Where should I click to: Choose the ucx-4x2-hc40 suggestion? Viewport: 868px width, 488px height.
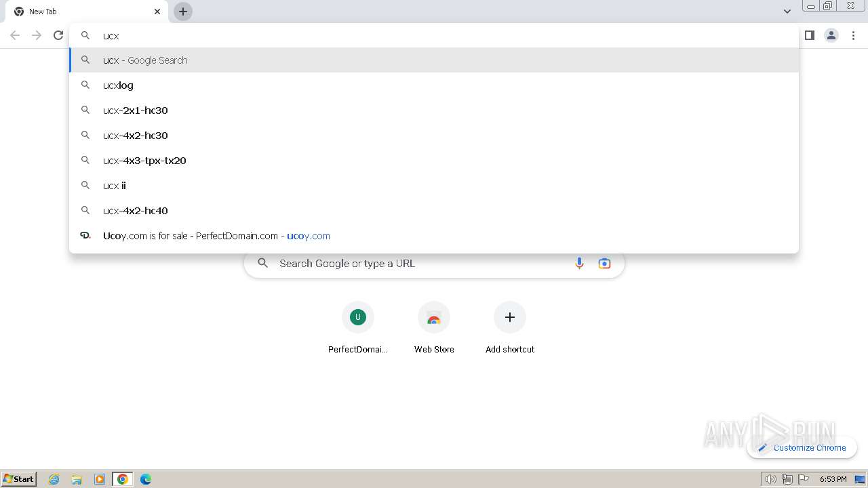pyautogui.click(x=434, y=211)
